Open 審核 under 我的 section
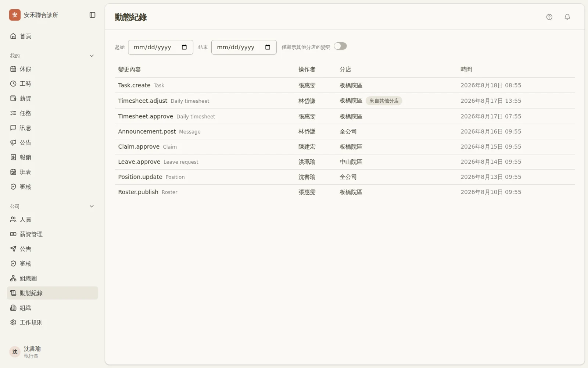This screenshot has height=368, width=588. pyautogui.click(x=53, y=187)
